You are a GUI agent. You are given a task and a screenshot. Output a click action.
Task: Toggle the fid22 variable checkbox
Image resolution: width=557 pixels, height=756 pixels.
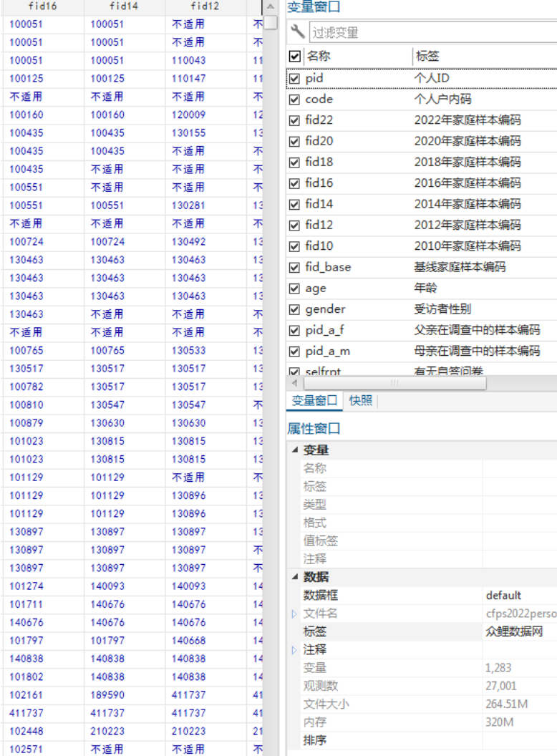click(x=294, y=120)
